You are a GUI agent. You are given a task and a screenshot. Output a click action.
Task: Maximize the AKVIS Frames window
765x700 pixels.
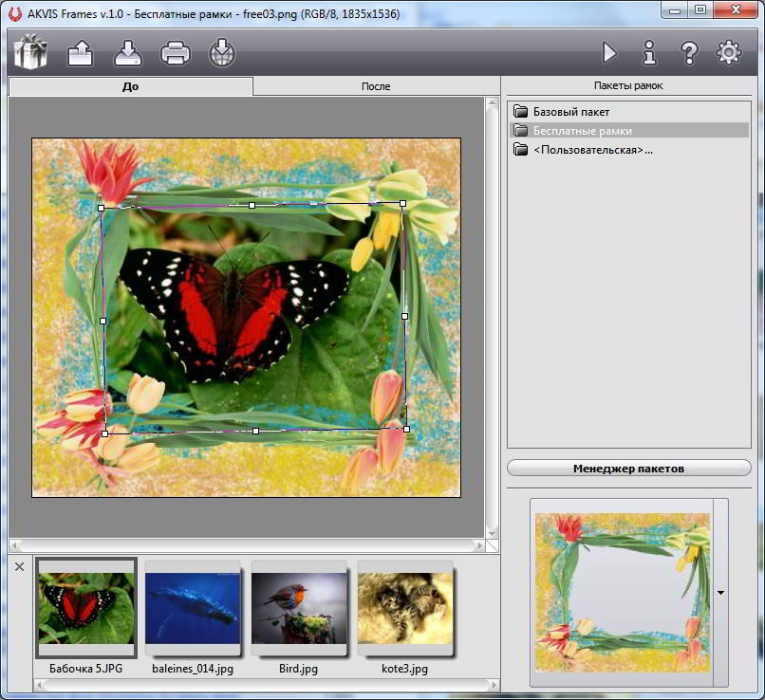click(700, 10)
